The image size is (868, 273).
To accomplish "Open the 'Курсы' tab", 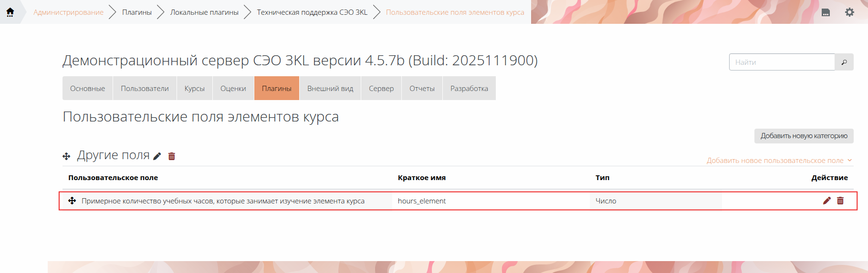I will [195, 89].
